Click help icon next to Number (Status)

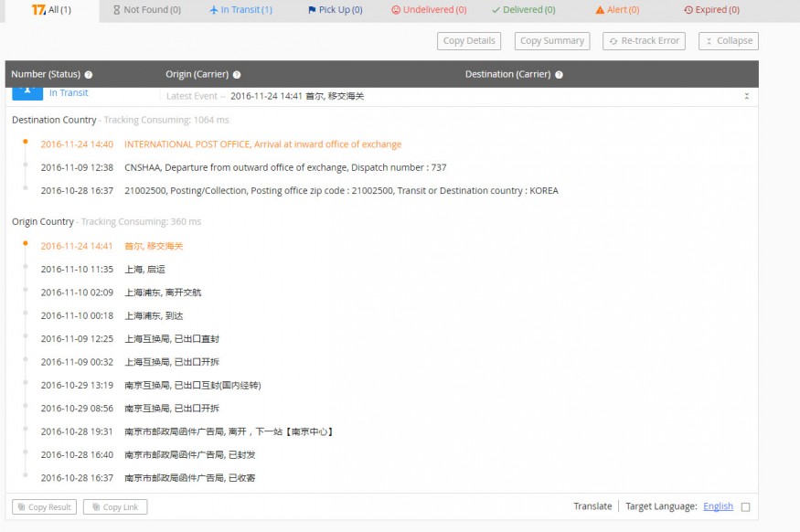pos(89,75)
